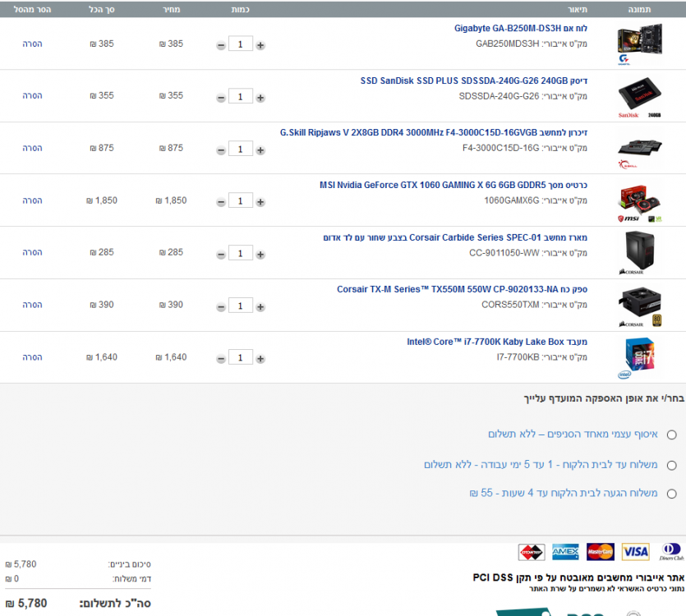Remove Corsair TX550M power supply from cart
This screenshot has width=686, height=616.
(32, 305)
